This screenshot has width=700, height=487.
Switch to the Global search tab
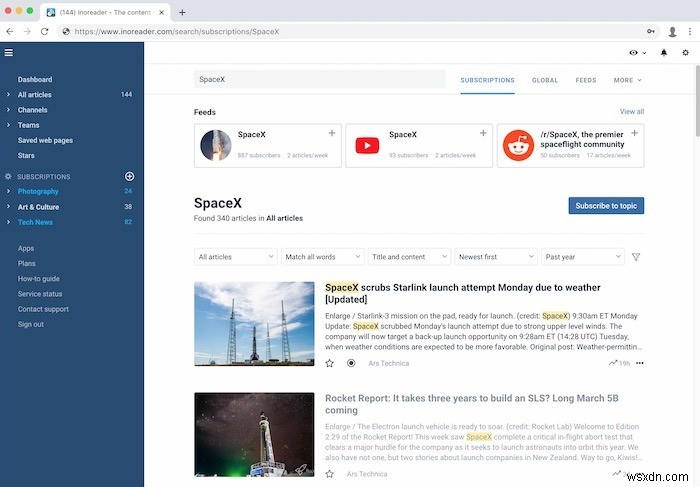[545, 80]
